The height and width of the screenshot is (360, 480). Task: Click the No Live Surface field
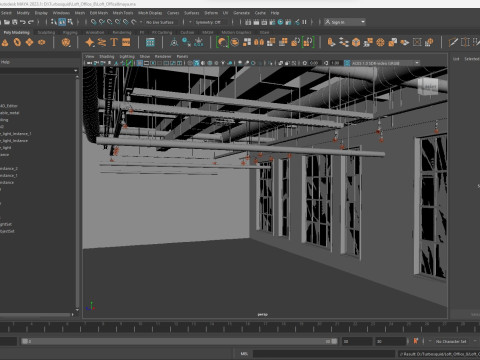point(160,22)
